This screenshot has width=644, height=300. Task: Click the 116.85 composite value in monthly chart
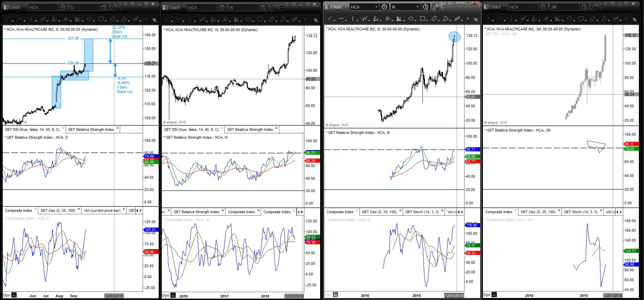click(472, 225)
